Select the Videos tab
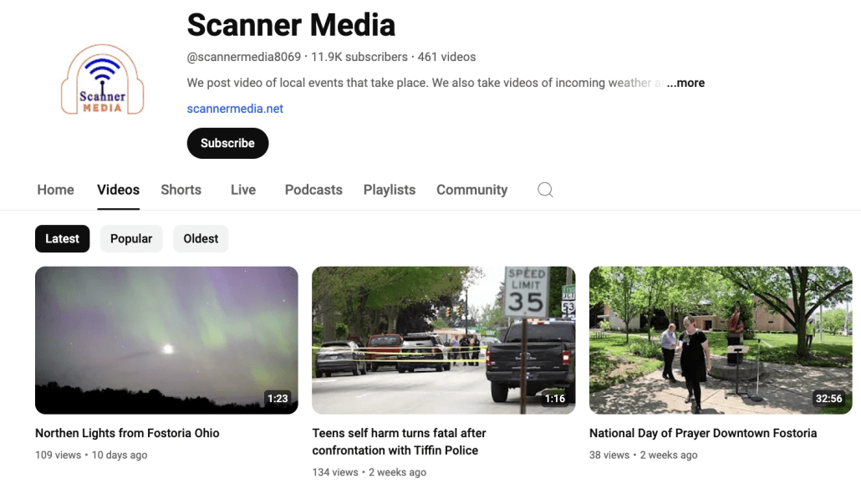This screenshot has height=504, width=861. pos(118,190)
